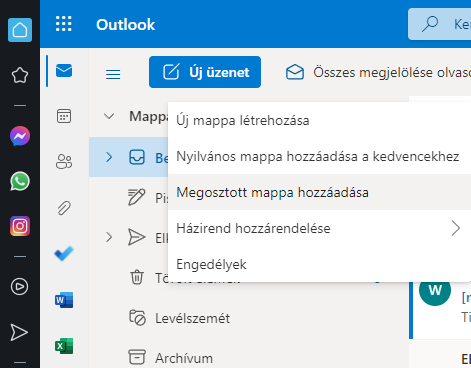Viewport: 471px width, 368px height.
Task: Expand the sent items folder chevron
Action: pos(109,237)
